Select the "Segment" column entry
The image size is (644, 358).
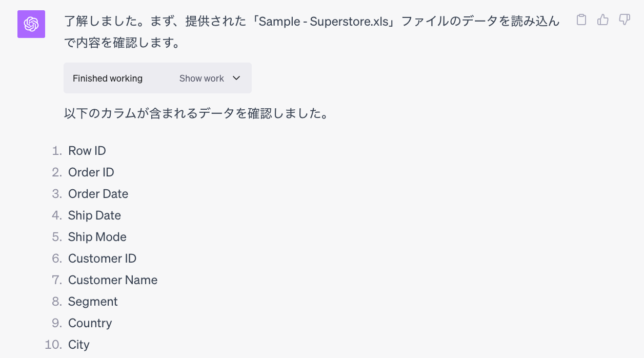coord(93,302)
